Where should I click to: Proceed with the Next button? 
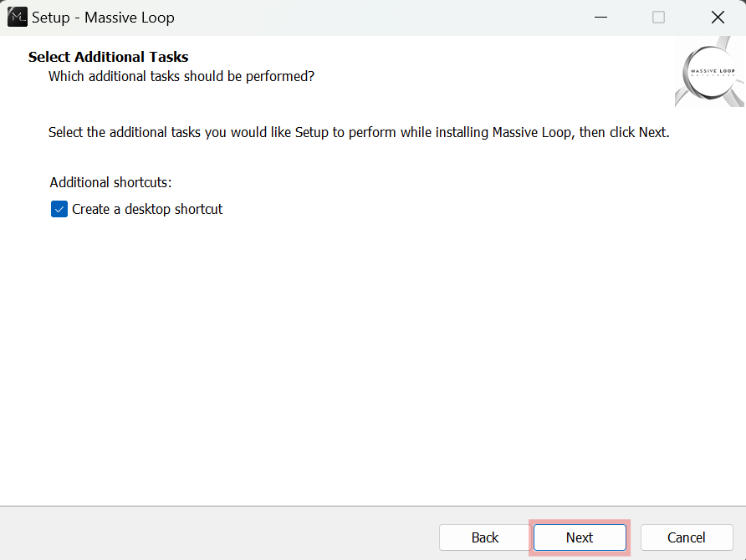(580, 537)
